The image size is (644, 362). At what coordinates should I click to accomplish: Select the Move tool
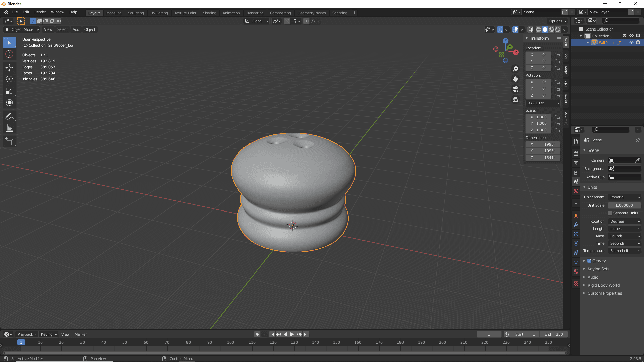coord(9,67)
